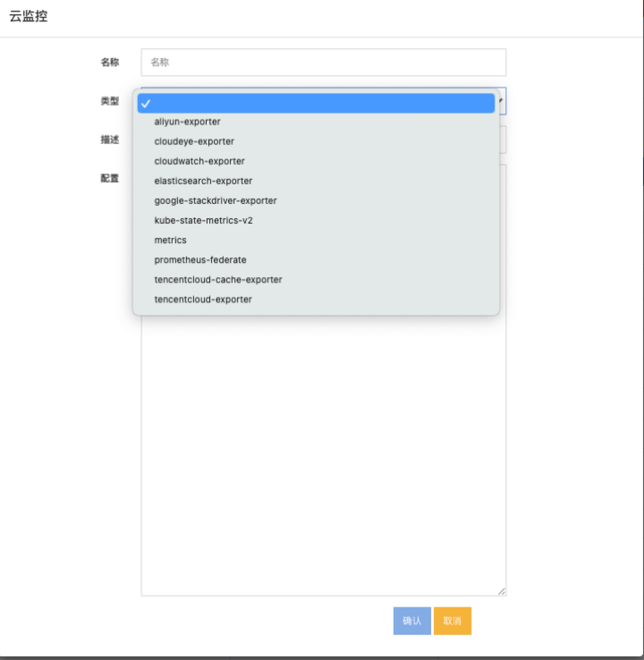Click inside the 配置 configuration textarea
Image resolution: width=644 pixels, height=660 pixels.
click(x=323, y=447)
